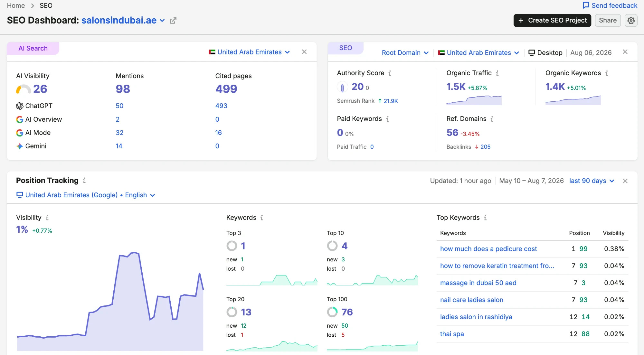The width and height of the screenshot is (644, 355).
Task: Show info for Organic Traffic
Action: point(497,73)
